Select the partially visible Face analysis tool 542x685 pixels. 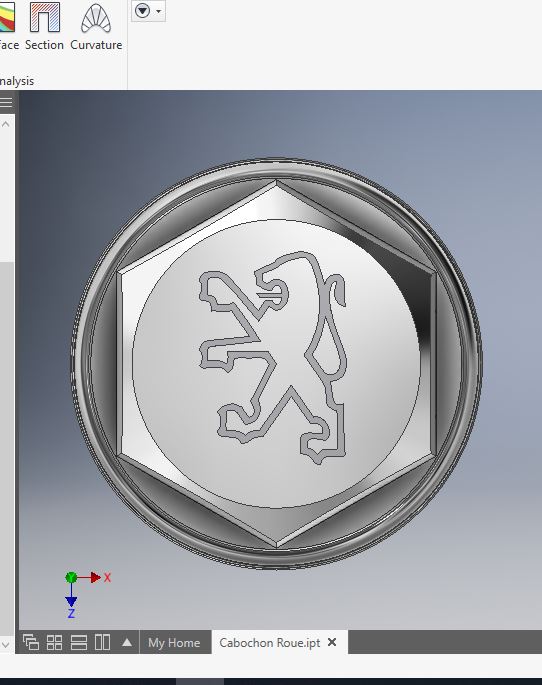click(x=9, y=26)
